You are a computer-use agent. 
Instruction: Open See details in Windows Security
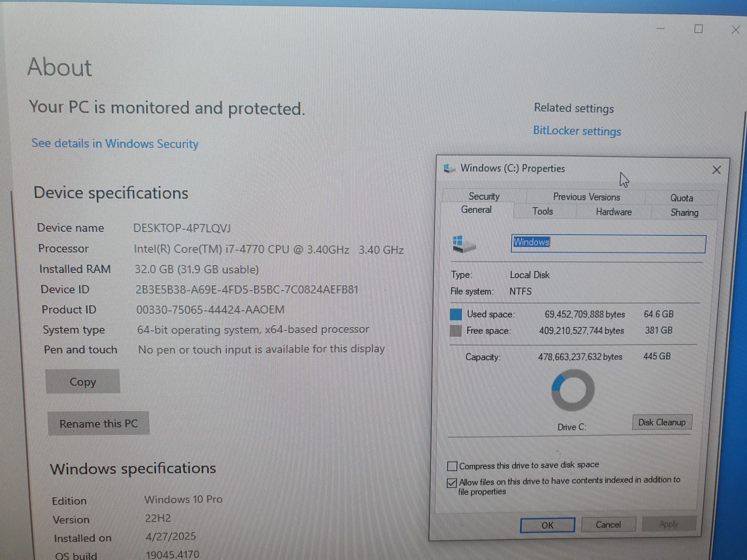pos(115,143)
